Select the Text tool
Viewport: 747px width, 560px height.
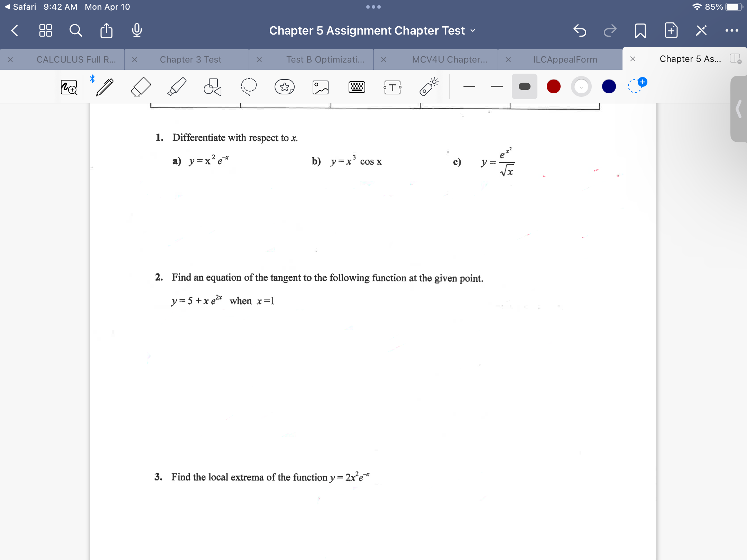coord(392,87)
